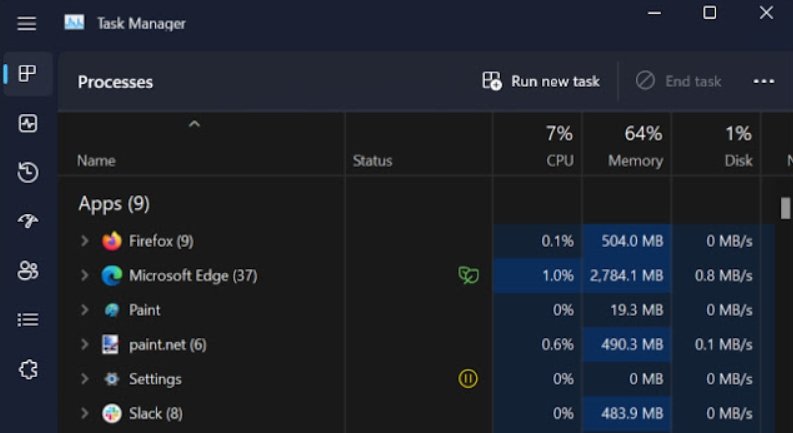Expand the Firefox process group
The image size is (793, 433).
point(85,241)
